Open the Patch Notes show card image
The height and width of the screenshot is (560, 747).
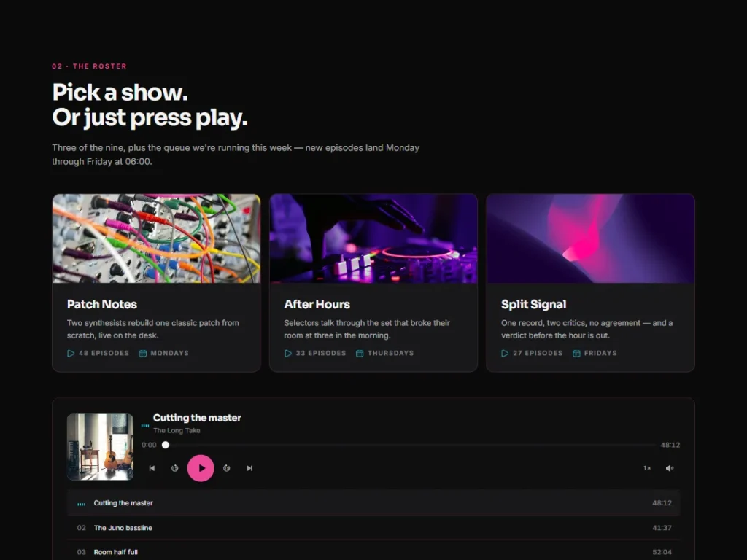[x=156, y=238]
